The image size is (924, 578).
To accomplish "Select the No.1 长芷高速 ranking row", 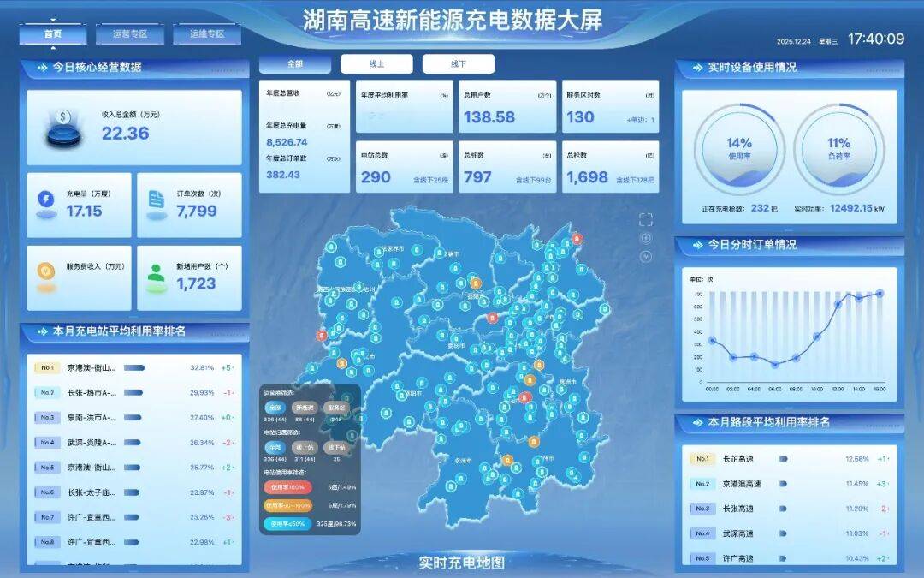I will point(788,459).
